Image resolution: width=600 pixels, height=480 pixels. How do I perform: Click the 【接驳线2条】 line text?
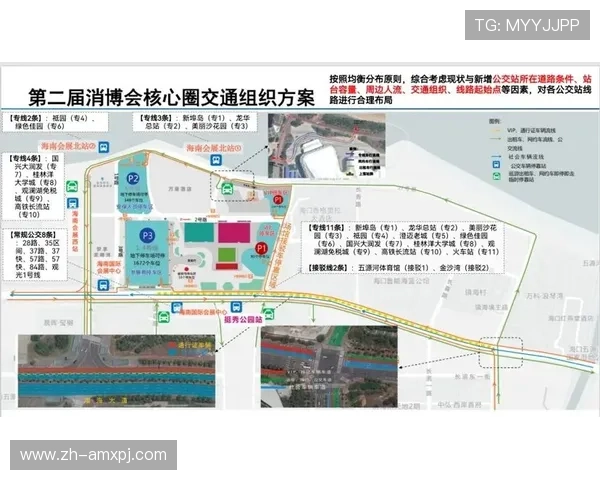tap(398, 268)
